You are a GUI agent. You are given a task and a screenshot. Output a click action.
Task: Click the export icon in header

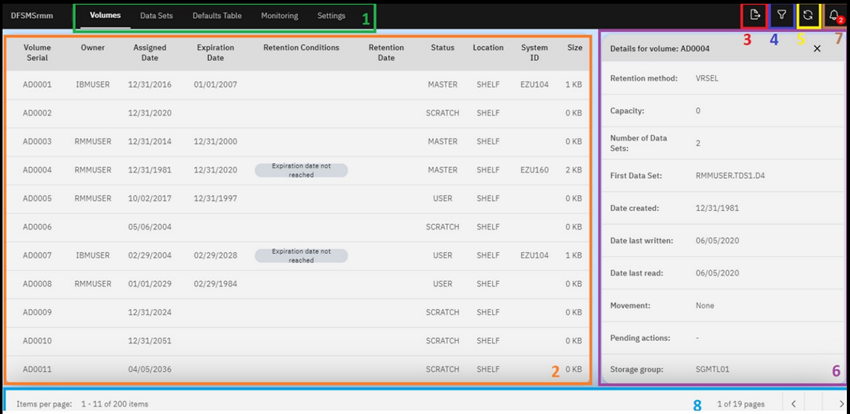tap(755, 15)
